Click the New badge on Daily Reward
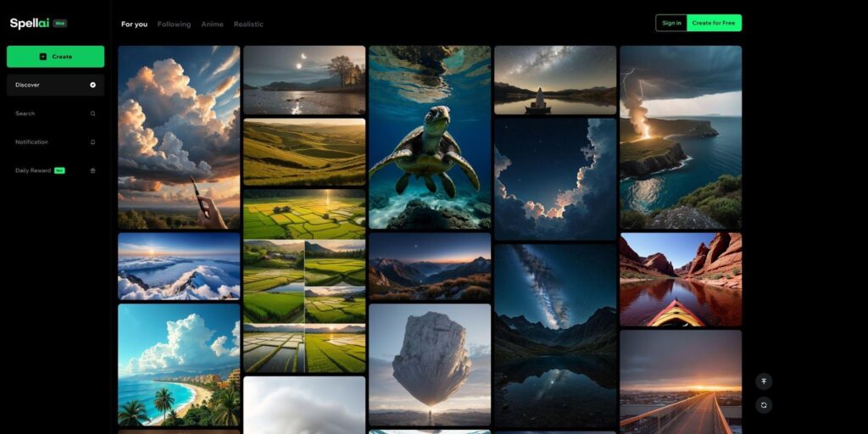The width and height of the screenshot is (868, 434). coord(59,170)
